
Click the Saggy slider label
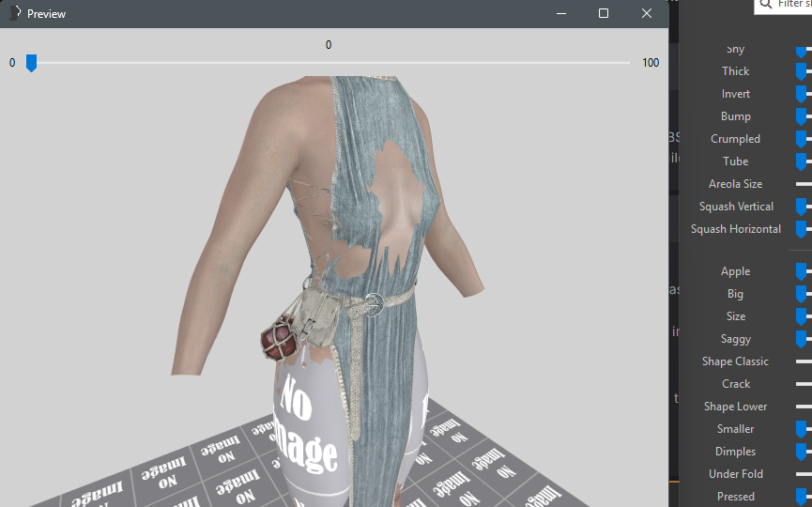click(735, 339)
